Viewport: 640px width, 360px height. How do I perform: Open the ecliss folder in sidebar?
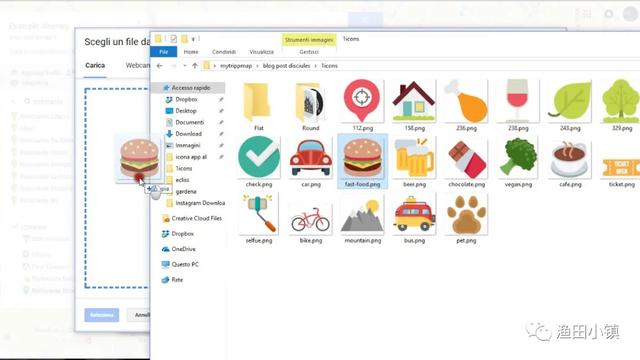click(182, 180)
